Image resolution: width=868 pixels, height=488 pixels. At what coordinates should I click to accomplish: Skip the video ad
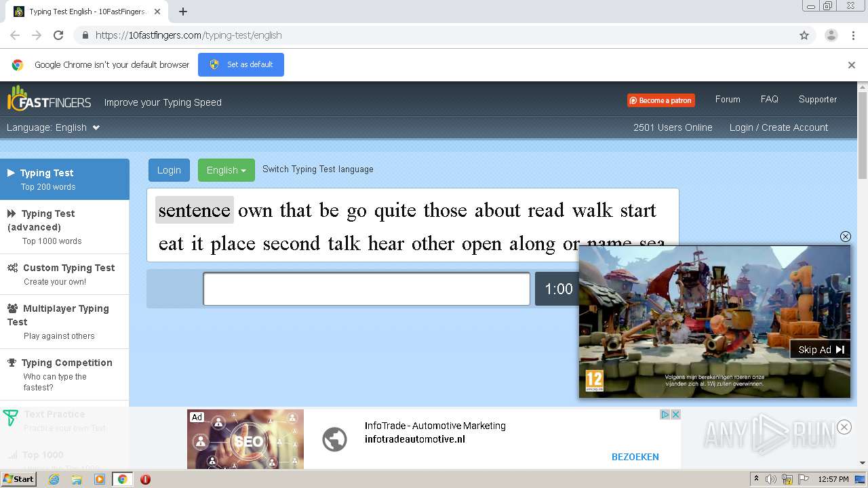tap(821, 350)
